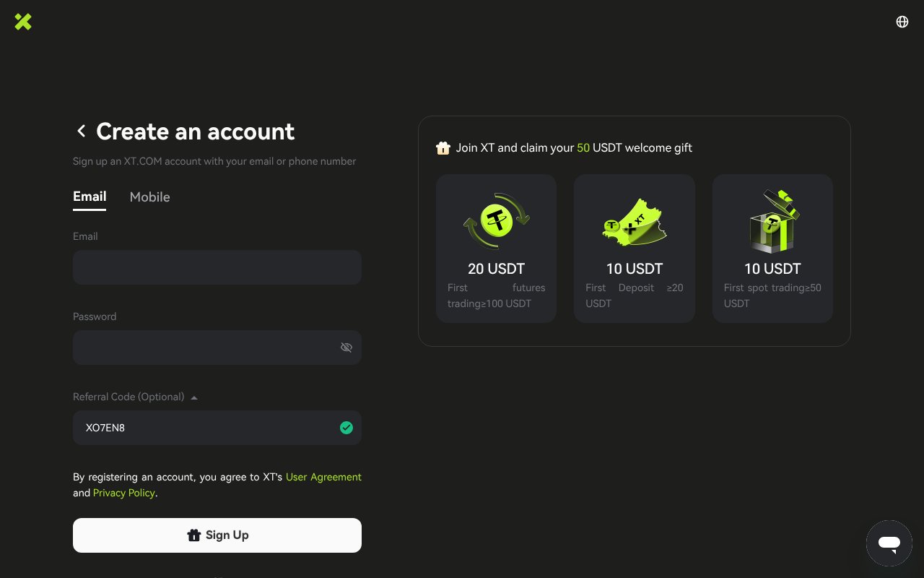The width and height of the screenshot is (924, 578).
Task: Click the green verified checkmark on the referral code
Action: click(346, 428)
